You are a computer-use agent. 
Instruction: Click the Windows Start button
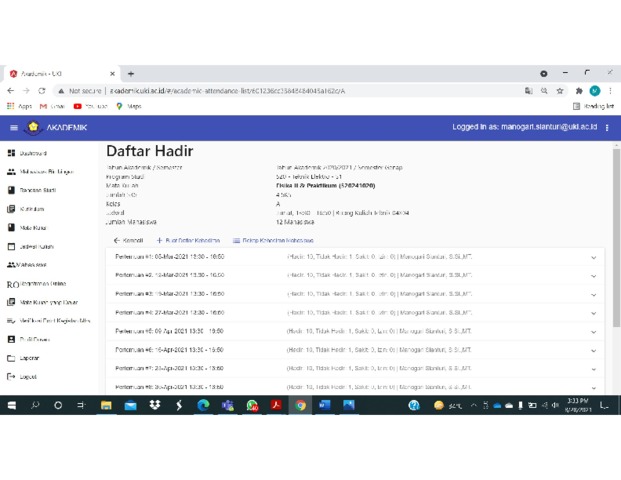point(12,405)
